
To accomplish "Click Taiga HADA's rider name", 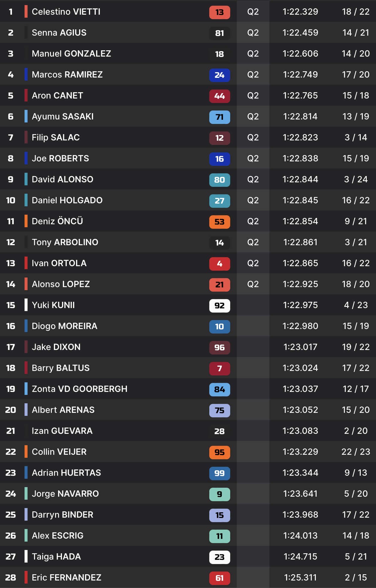I will (56, 557).
